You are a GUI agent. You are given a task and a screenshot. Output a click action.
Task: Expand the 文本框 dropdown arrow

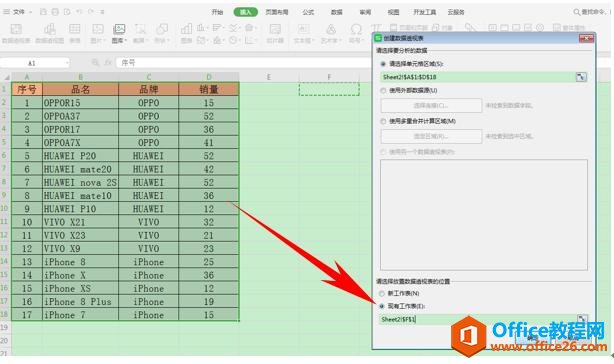tap(312, 41)
